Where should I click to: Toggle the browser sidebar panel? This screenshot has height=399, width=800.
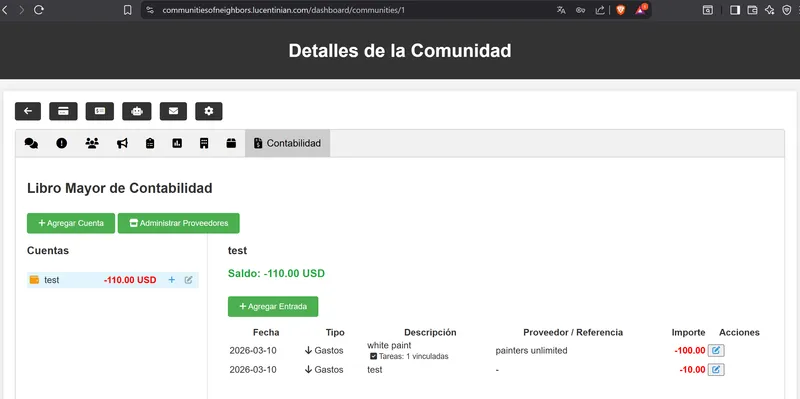point(735,10)
